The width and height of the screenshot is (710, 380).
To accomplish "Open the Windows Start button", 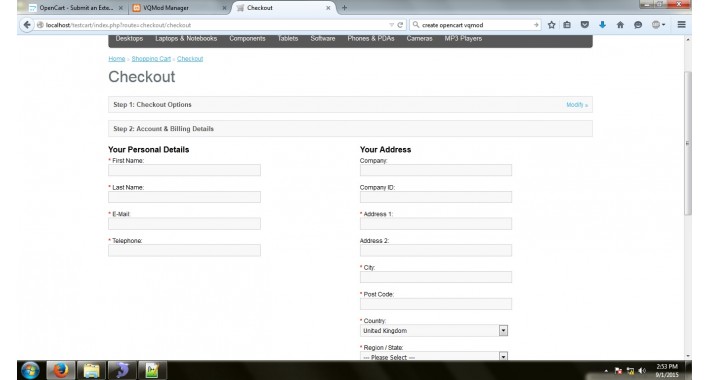I will tap(30, 370).
